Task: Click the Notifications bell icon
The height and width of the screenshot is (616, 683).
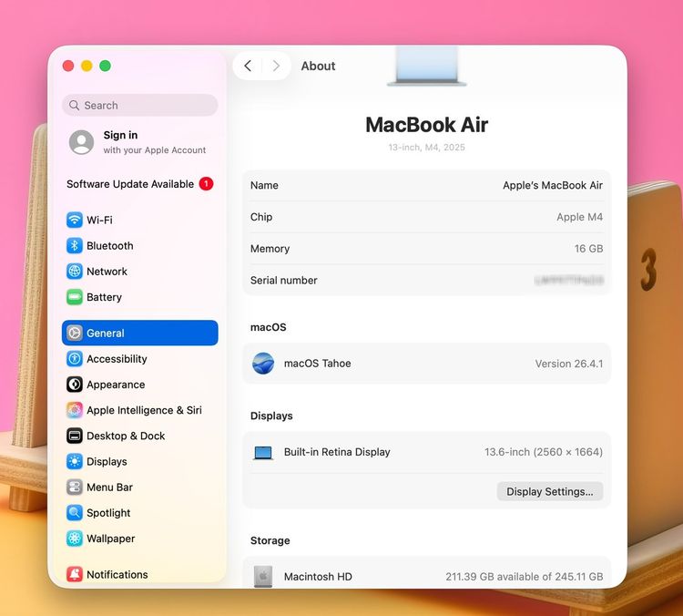Action: tap(75, 574)
